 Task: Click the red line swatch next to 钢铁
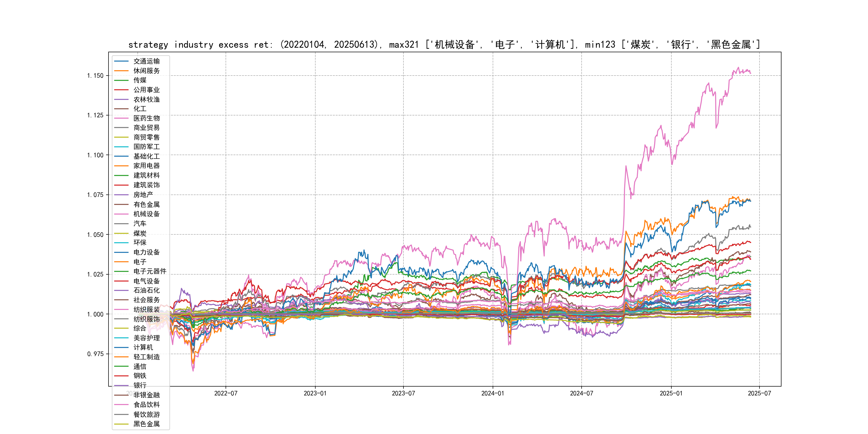tap(121, 376)
